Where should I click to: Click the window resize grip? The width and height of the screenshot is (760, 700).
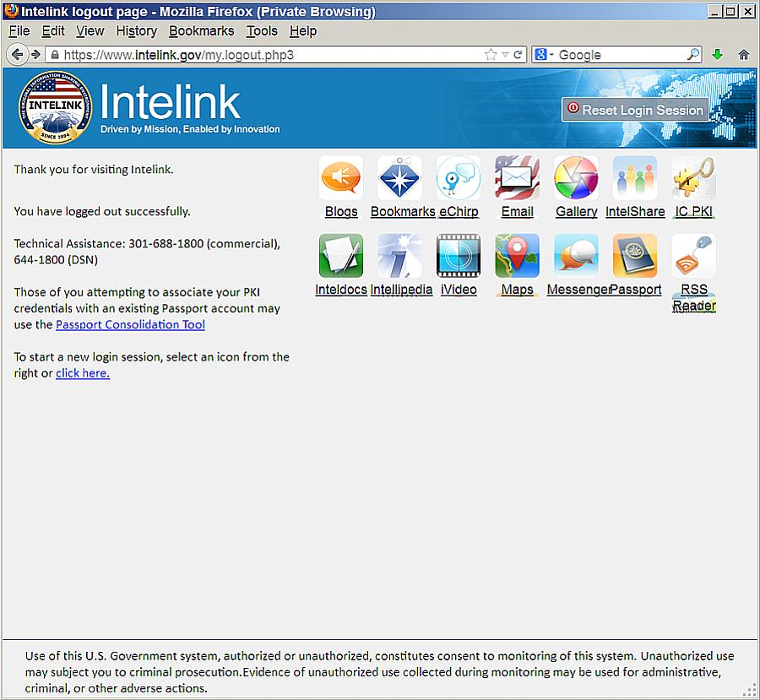(749, 691)
